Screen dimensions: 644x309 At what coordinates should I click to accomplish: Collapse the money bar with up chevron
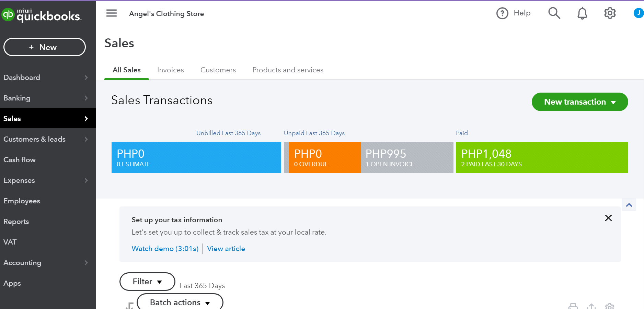(x=629, y=205)
